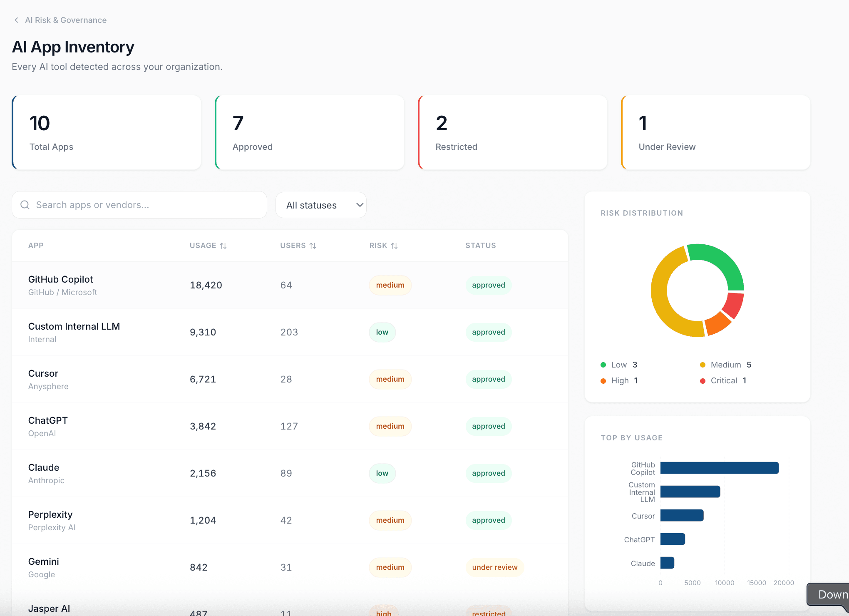Select the Approved summary card
Screen dimensions: 849x616
coord(310,132)
